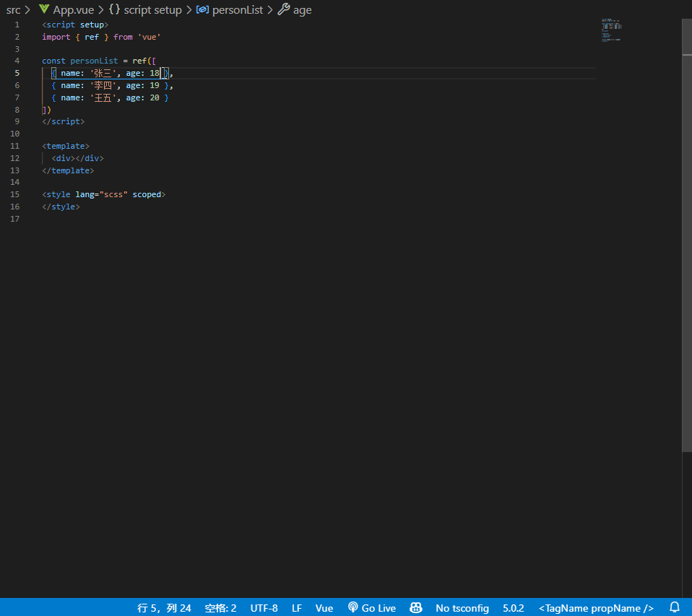Image resolution: width=692 pixels, height=616 pixels.
Task: Open the script setup breadcrumb dropdown
Action: coord(152,9)
